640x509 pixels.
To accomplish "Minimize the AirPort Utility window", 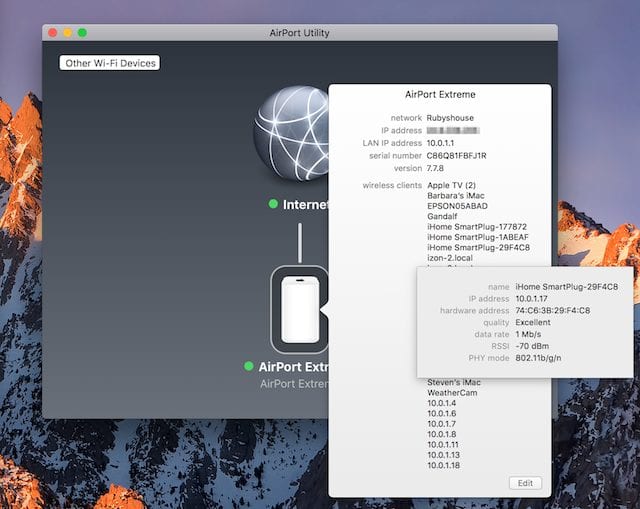I will point(68,33).
